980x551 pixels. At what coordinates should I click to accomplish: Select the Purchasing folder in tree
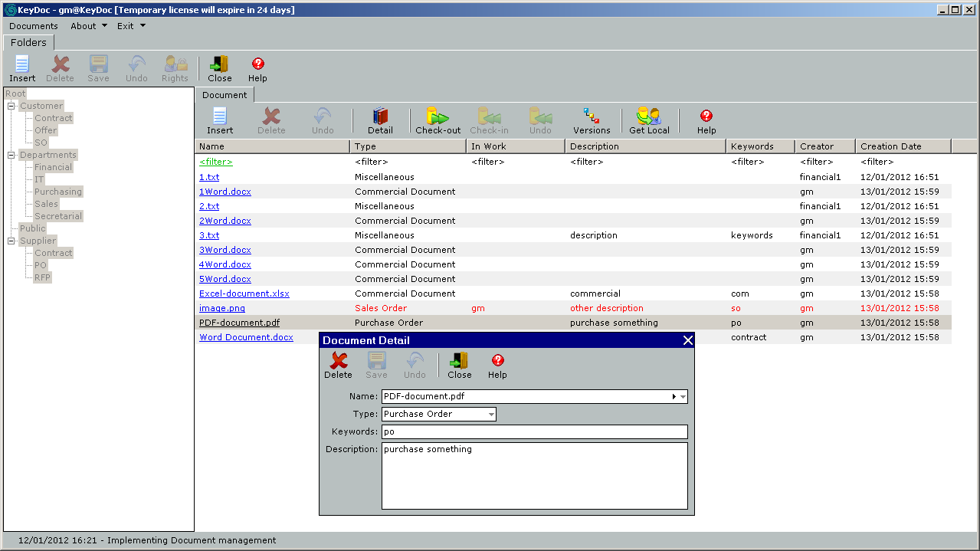point(58,192)
